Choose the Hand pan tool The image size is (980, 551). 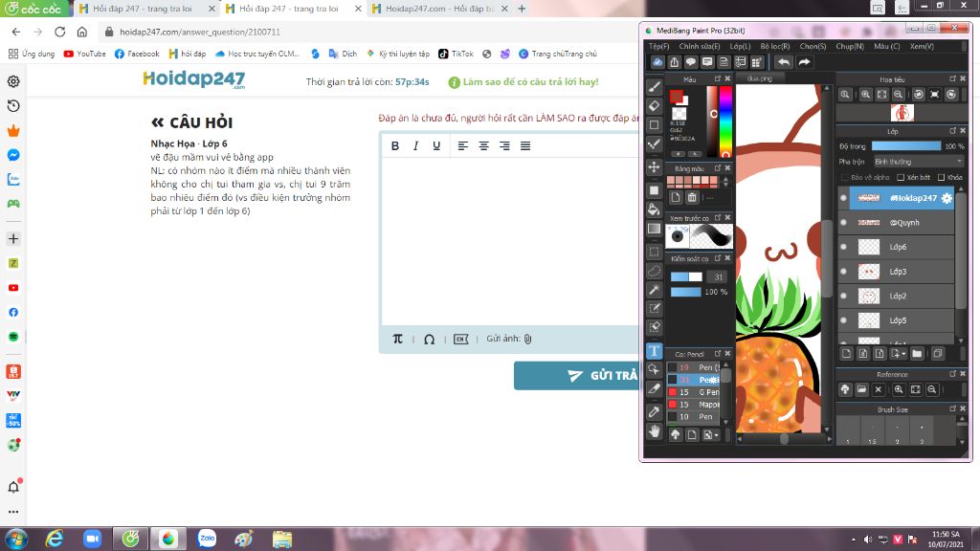click(x=655, y=431)
